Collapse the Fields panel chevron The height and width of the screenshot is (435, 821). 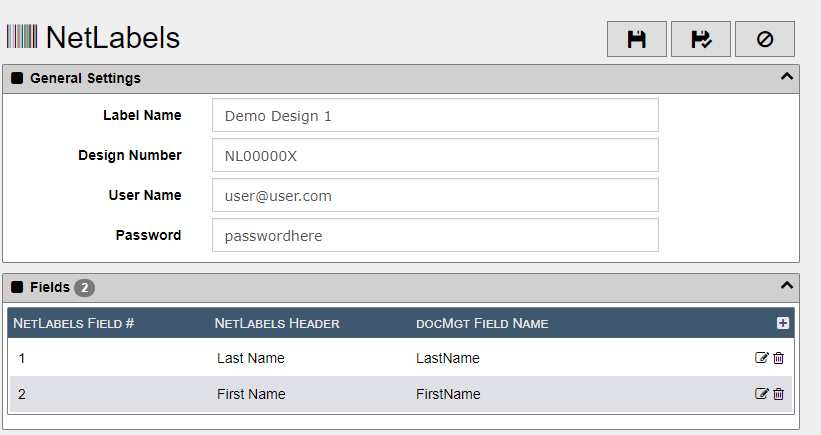[786, 285]
